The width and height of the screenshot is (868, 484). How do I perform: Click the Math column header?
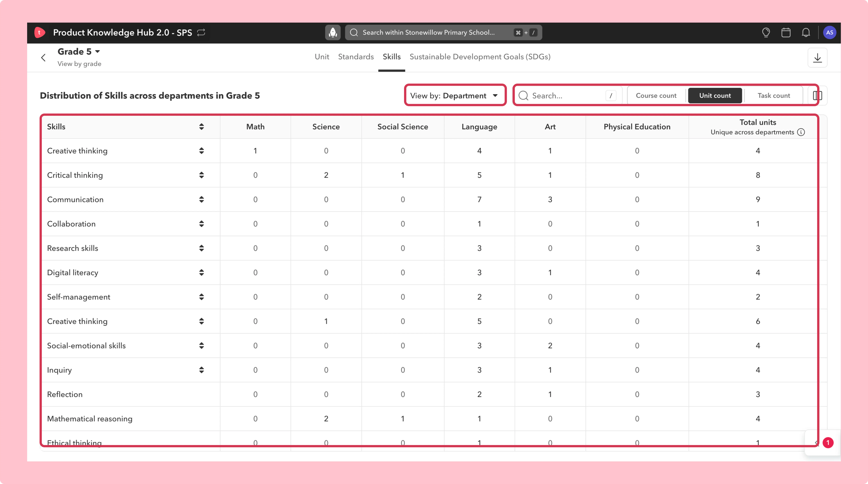[255, 127]
